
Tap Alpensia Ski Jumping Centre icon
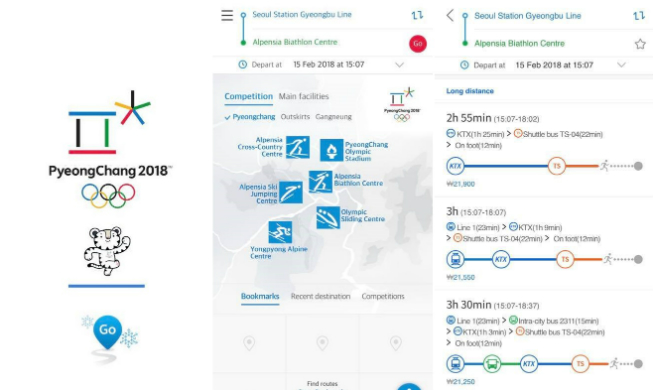coord(291,192)
